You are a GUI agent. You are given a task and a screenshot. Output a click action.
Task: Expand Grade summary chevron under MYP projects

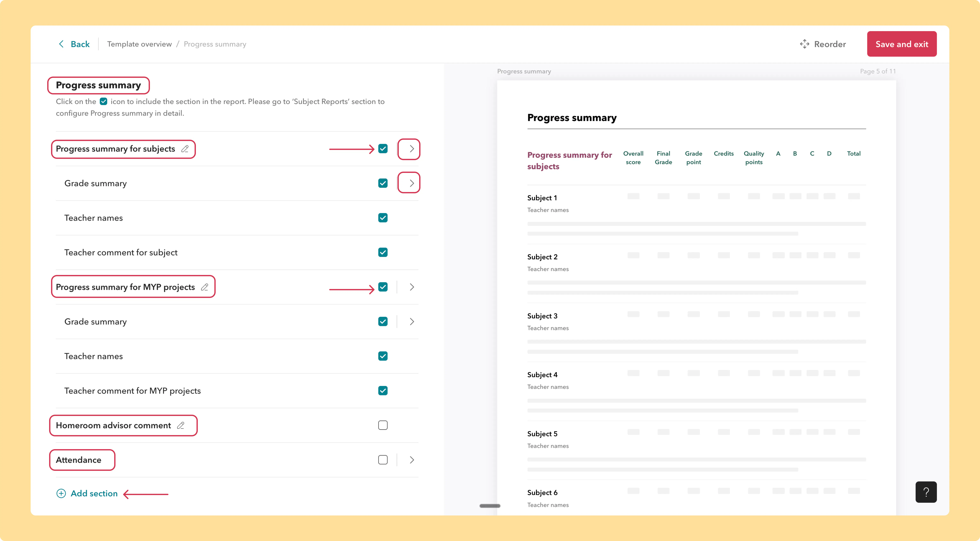412,322
